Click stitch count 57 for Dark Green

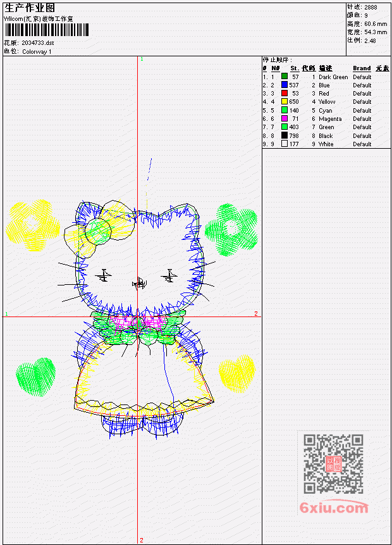click(x=295, y=77)
